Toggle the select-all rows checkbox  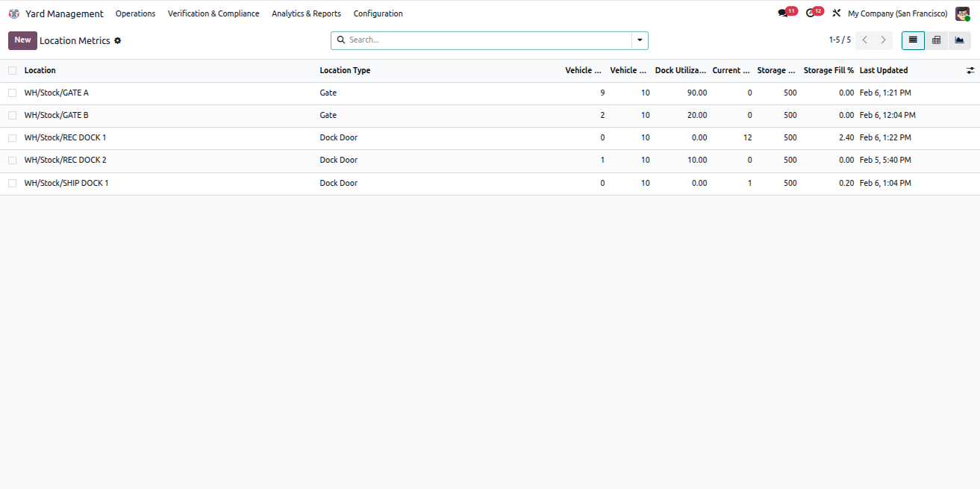pos(12,70)
